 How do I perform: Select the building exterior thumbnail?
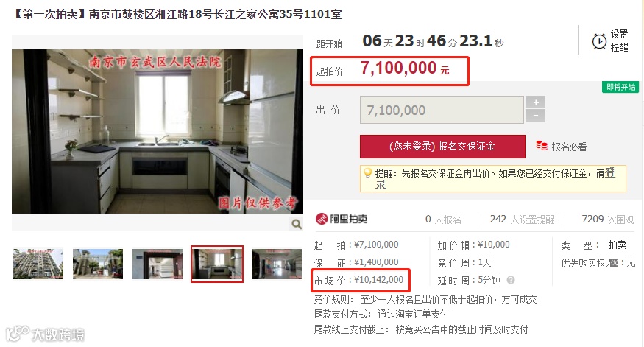pyautogui.click(x=38, y=264)
